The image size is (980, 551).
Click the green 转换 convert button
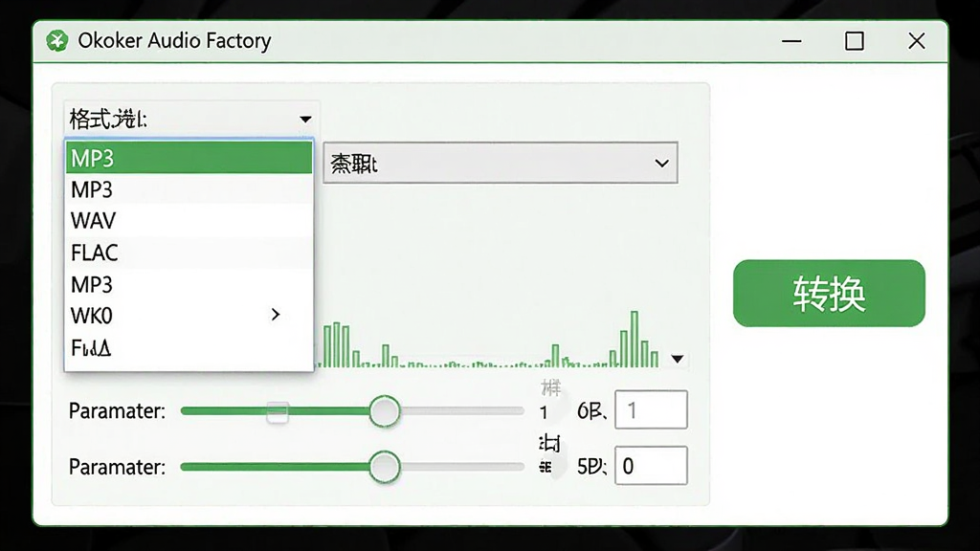(829, 293)
